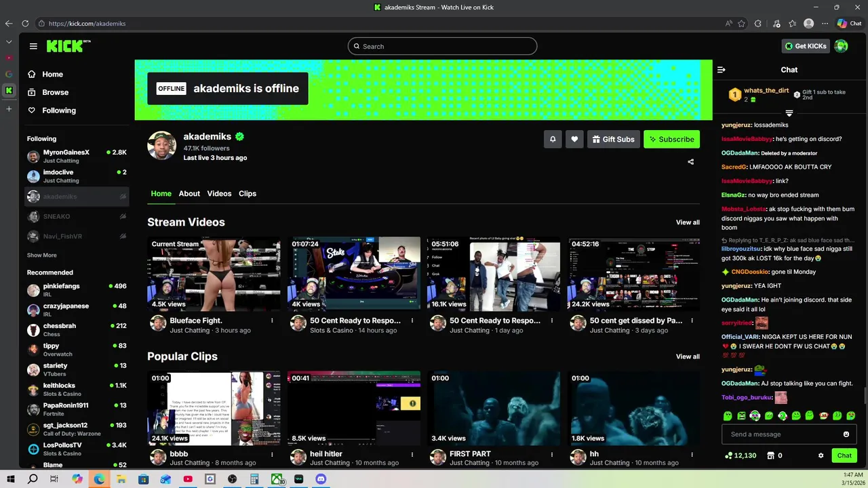Viewport: 868px width, 488px height.
Task: Switch to the About tab
Action: [189, 194]
